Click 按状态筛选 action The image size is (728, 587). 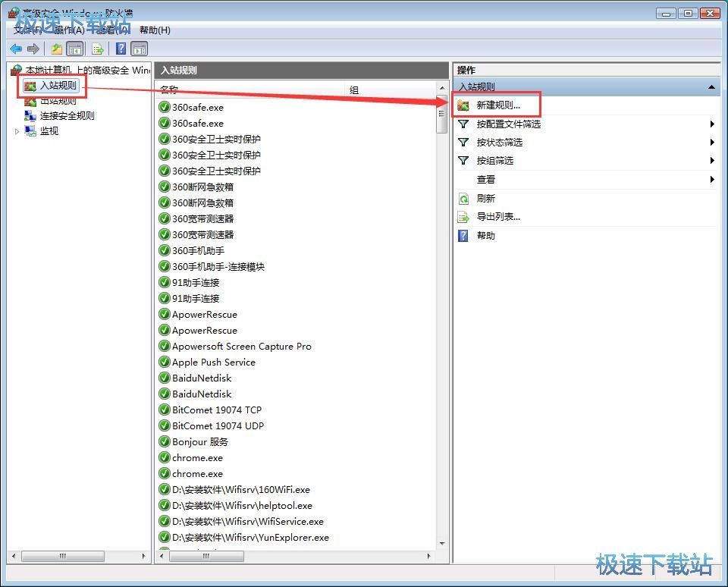pyautogui.click(x=500, y=142)
